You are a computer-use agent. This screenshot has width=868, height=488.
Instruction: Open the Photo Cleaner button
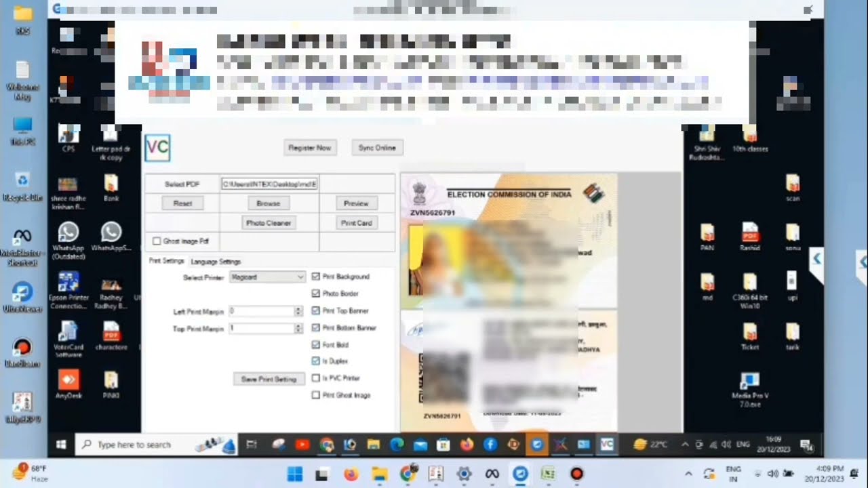coord(269,223)
